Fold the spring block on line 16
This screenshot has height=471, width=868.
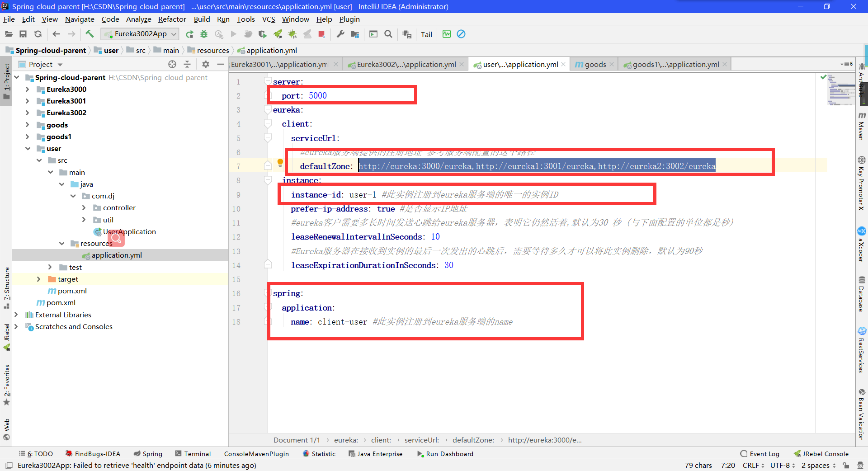click(x=268, y=293)
